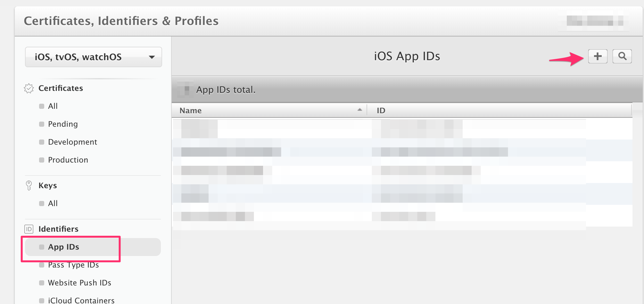
Task: Open Pending certificates
Action: coord(63,124)
